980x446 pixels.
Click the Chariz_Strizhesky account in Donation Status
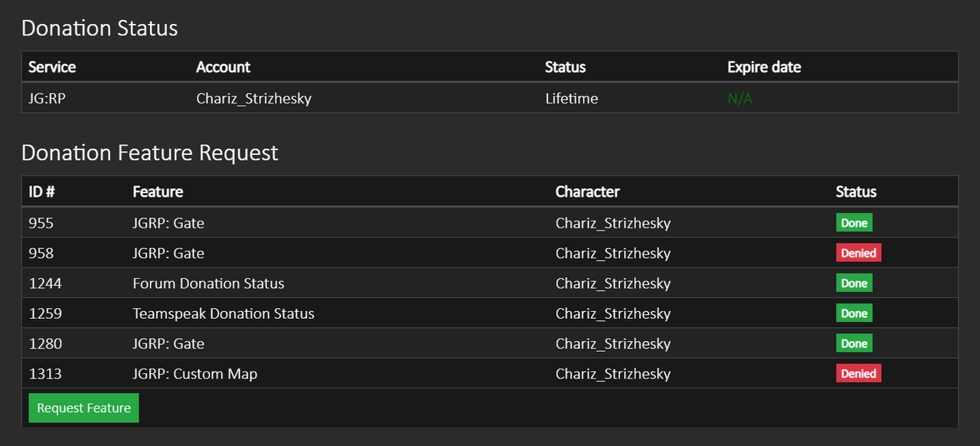pyautogui.click(x=253, y=98)
